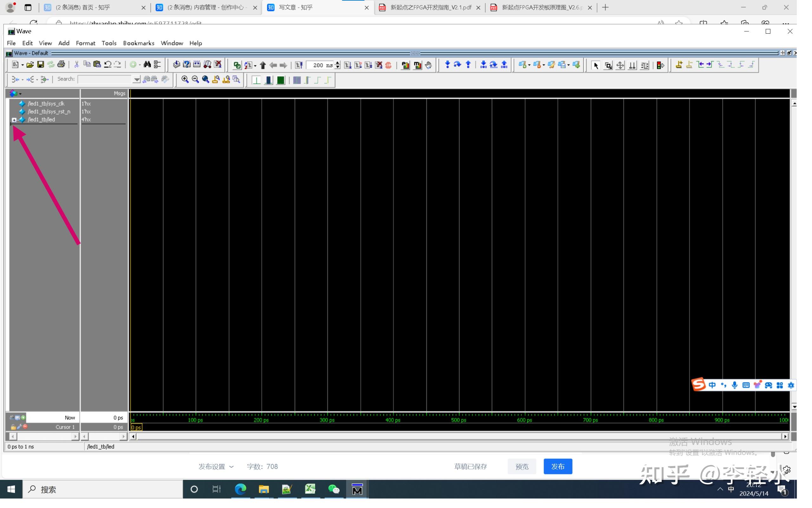Activate the Zoom Mode rectangle tool
Image resolution: width=812 pixels, height=508 pixels.
[x=608, y=65]
